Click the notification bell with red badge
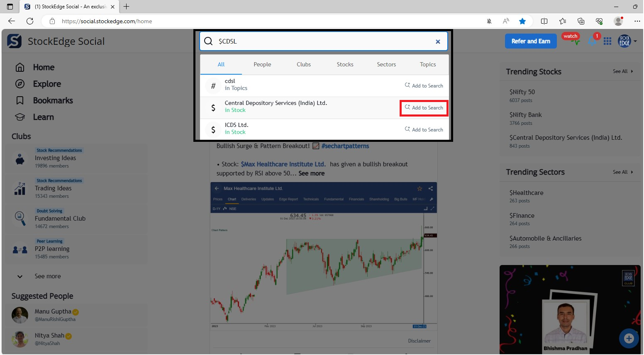Screen dimensions: 644x355 click(x=593, y=41)
